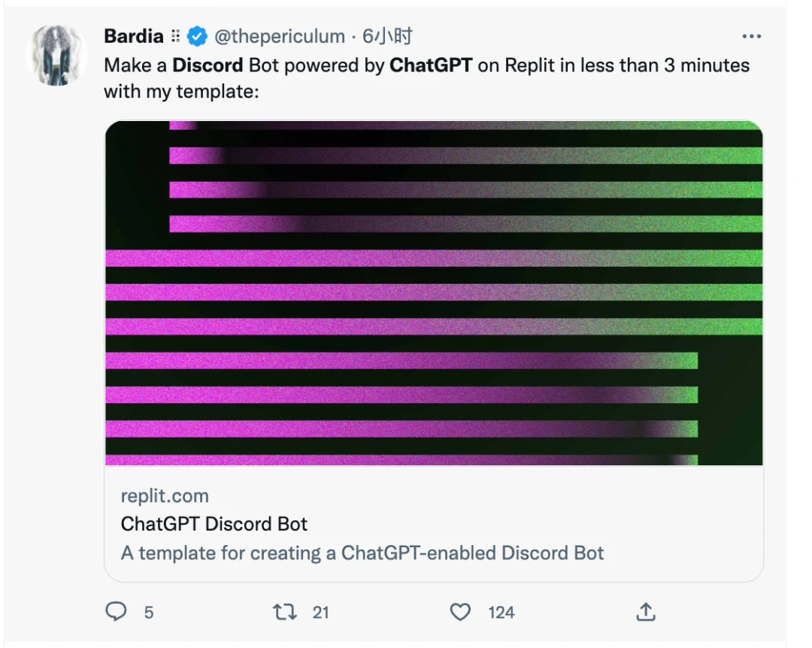Image resolution: width=812 pixels, height=648 pixels.
Task: Click the retweet count 21
Action: pos(320,613)
